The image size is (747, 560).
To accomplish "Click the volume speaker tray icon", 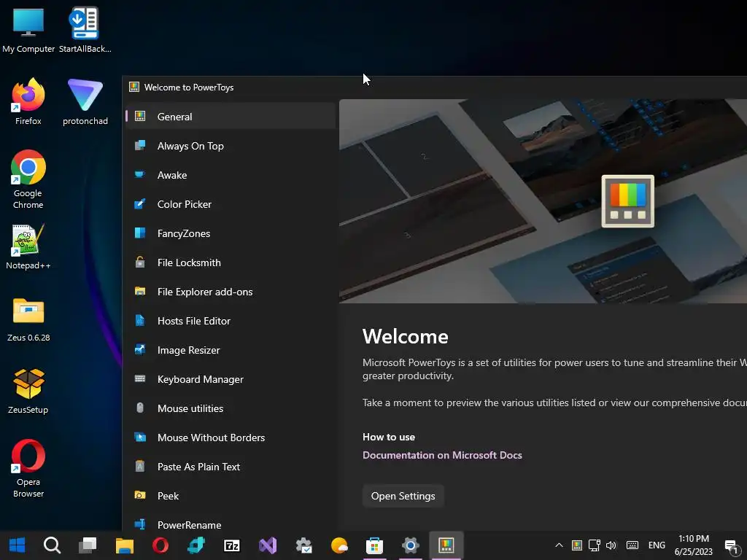I will click(x=611, y=545).
